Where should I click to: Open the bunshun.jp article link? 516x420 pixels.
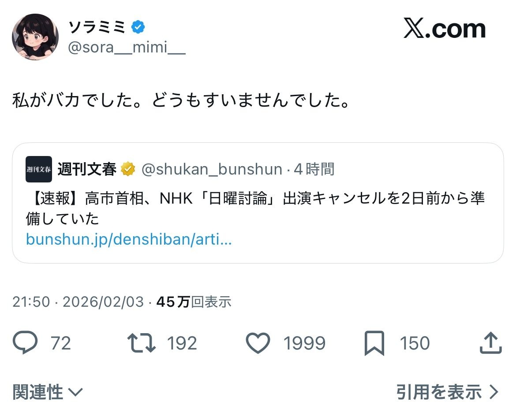pos(129,239)
